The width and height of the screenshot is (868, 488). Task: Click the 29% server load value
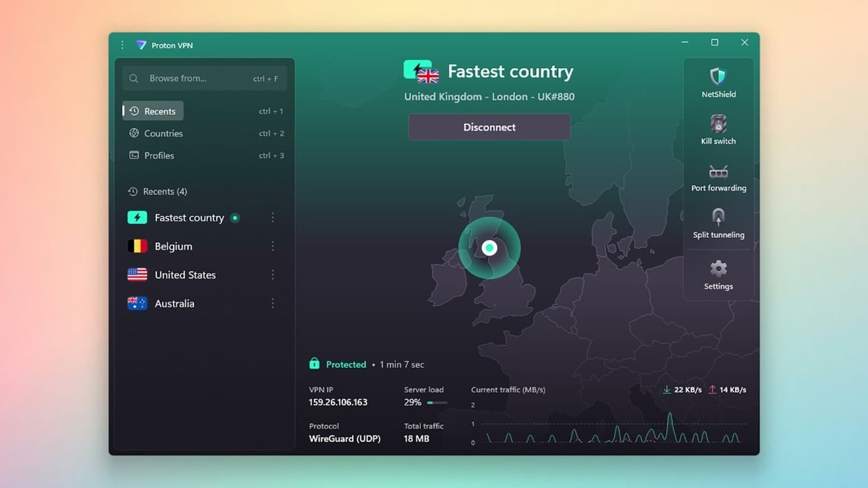click(413, 402)
